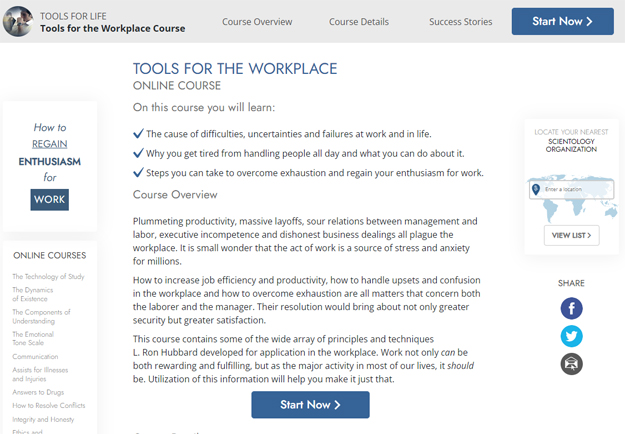
Task: Click the email share icon
Action: pos(571,364)
